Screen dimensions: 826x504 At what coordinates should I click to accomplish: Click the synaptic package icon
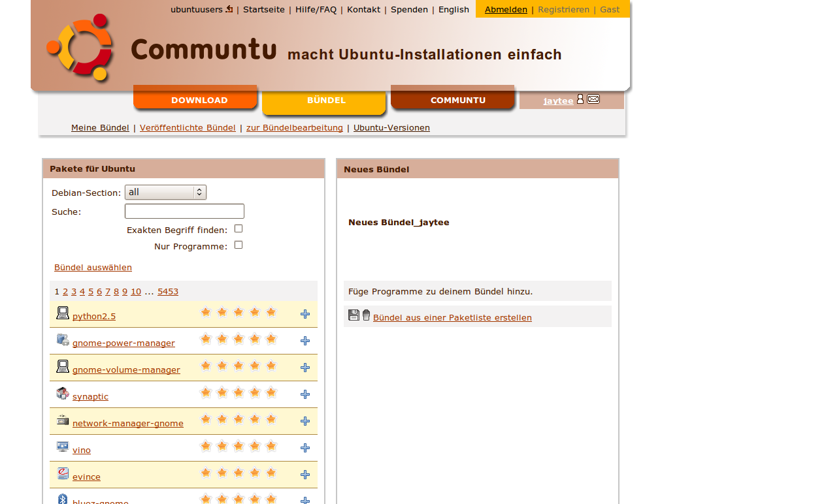click(x=63, y=393)
